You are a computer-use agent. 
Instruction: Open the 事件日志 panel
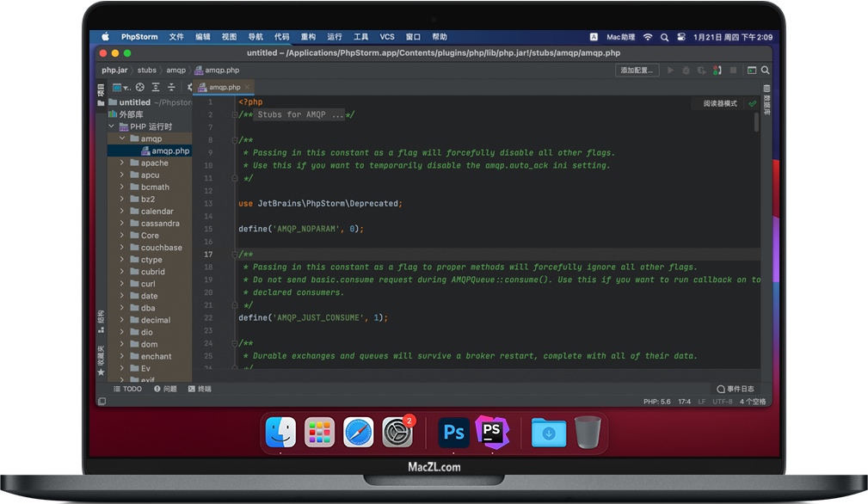click(736, 389)
